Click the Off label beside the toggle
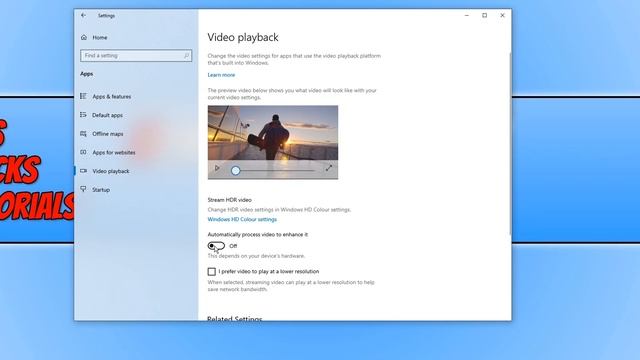Viewport: 640px width, 360px height. (233, 246)
